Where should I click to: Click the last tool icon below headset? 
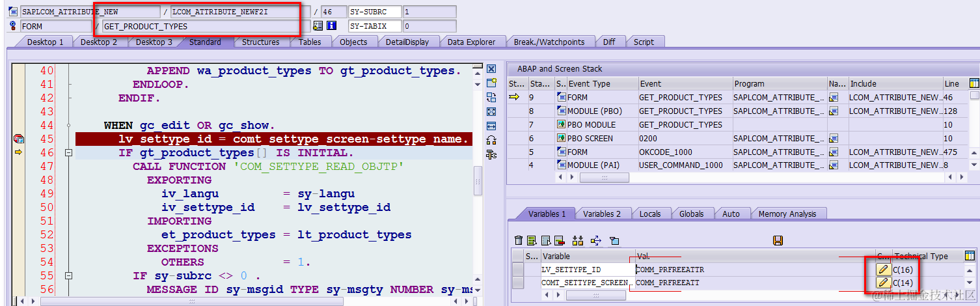[491, 154]
